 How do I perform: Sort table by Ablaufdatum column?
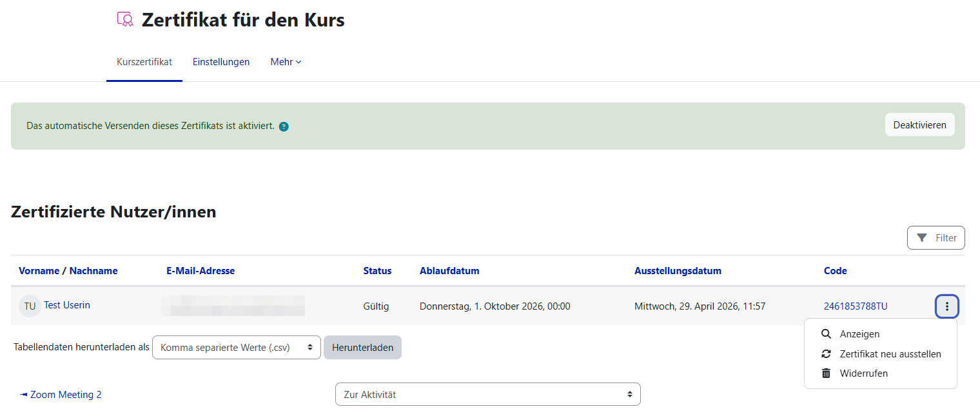pyautogui.click(x=449, y=271)
